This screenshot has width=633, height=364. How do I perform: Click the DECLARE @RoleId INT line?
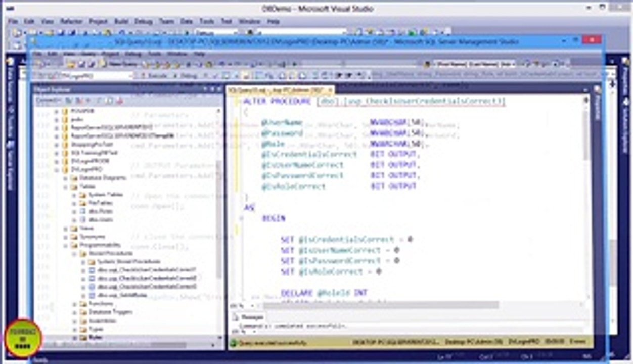click(324, 293)
